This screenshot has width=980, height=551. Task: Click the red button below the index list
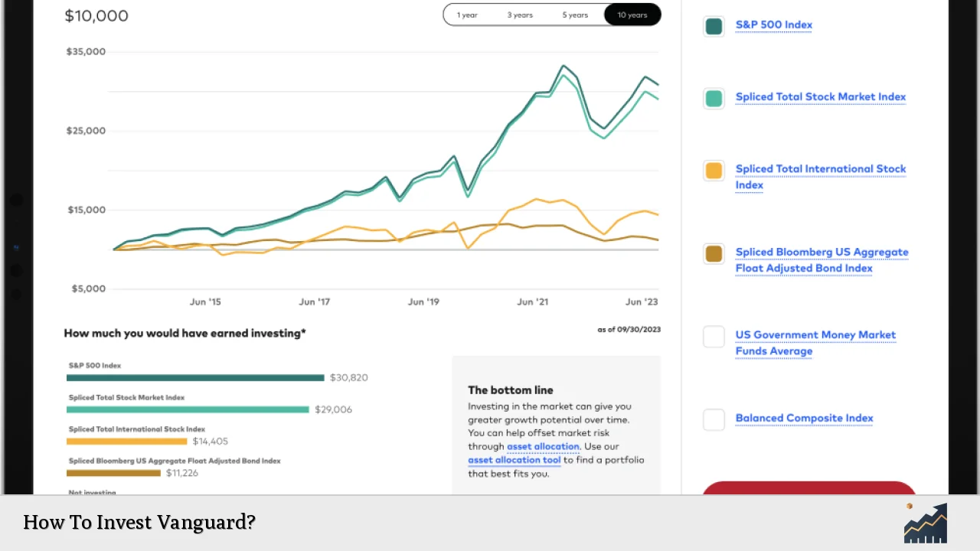coord(809,487)
